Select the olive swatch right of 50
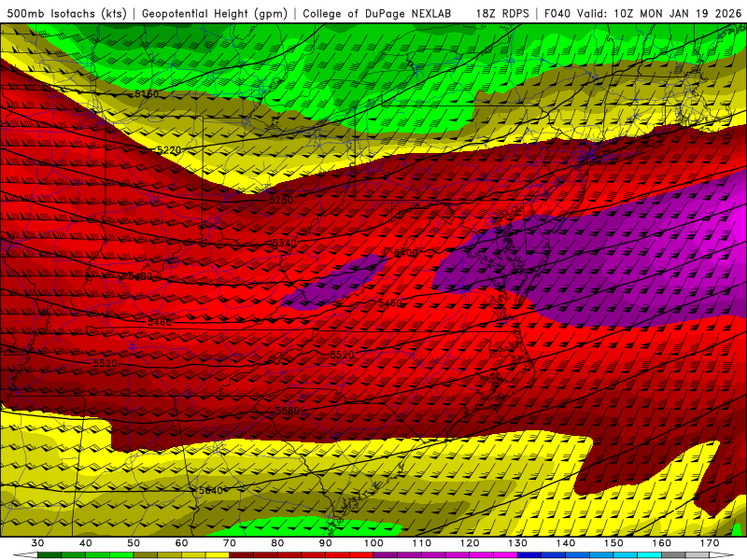 tap(146, 555)
